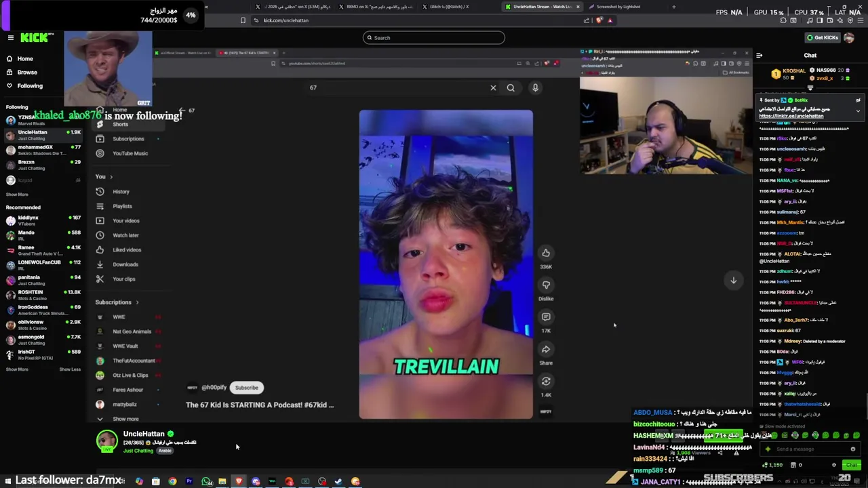Select the UncleHattan followed channel
This screenshot has height=488, width=868.
pyautogui.click(x=43, y=135)
